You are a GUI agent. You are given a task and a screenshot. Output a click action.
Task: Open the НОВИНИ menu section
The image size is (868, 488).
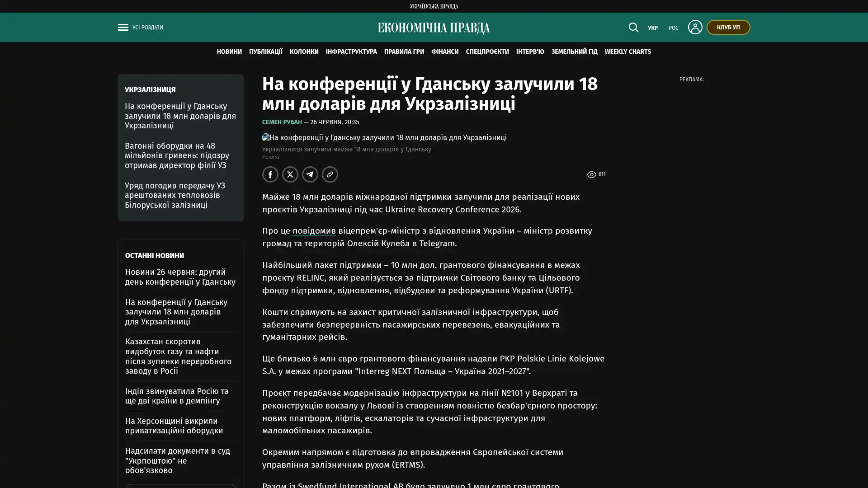click(x=229, y=52)
